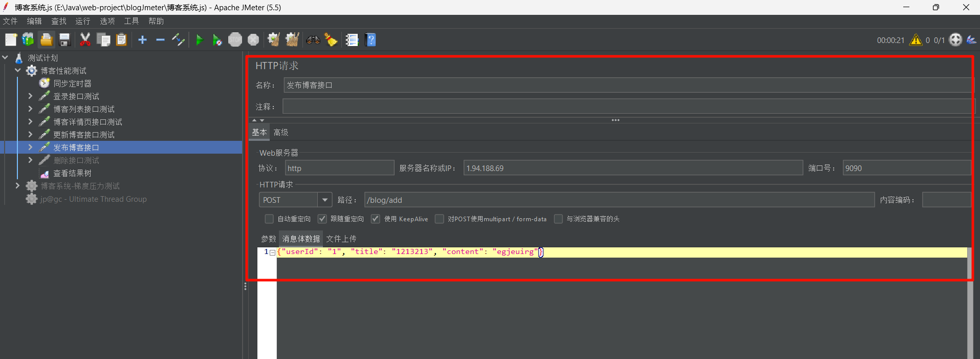The image size is (980, 359).
Task: Click the 注释 comment field
Action: click(x=628, y=107)
